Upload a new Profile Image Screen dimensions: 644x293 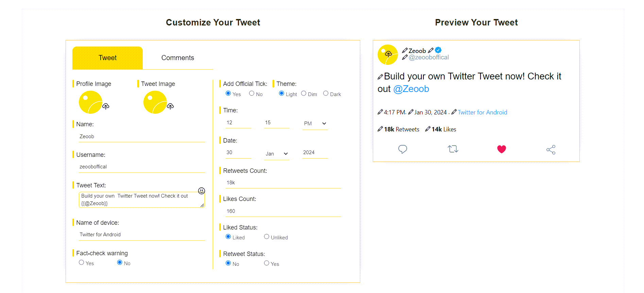pyautogui.click(x=106, y=106)
